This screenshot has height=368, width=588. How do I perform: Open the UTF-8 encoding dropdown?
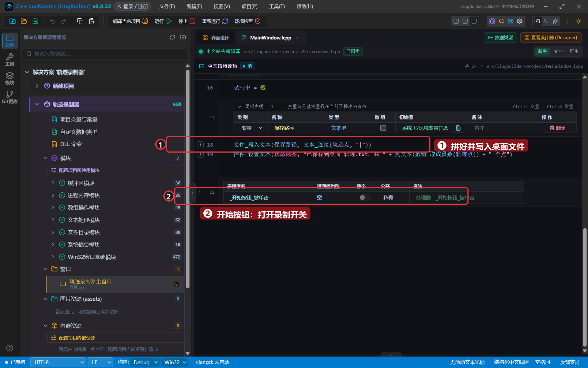pyautogui.click(x=58, y=362)
